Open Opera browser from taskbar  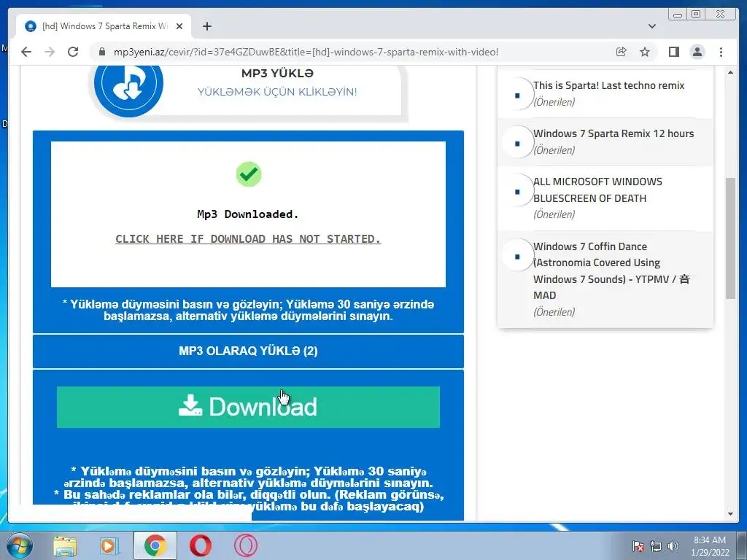(201, 545)
